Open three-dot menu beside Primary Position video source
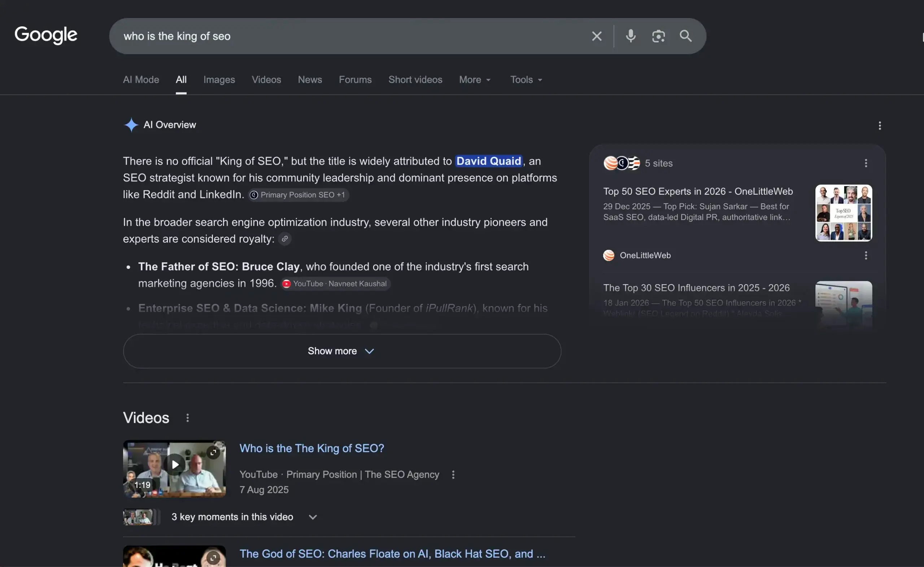 pyautogui.click(x=453, y=475)
